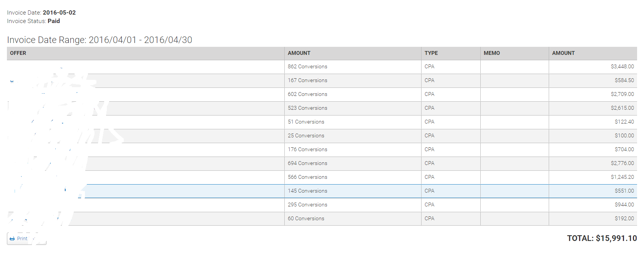The image size is (644, 264).
Task: Click the Print button label text
Action: point(22,239)
